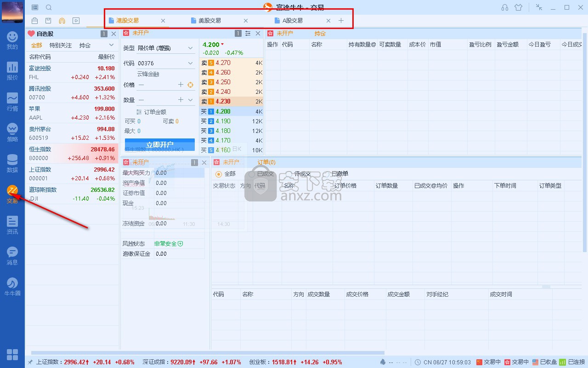Select 贵州茅台 600519 in watchlist
588x368 pixels.
click(72, 133)
